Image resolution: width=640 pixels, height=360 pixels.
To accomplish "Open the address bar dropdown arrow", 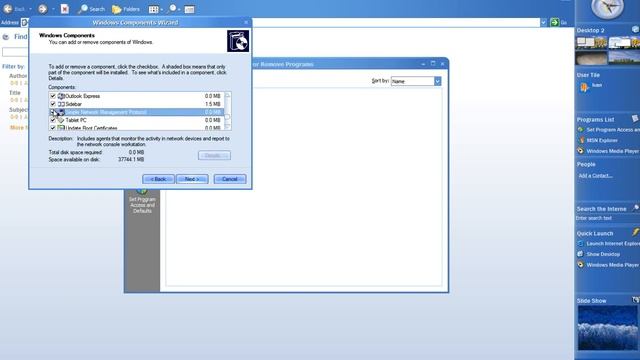I will [544, 22].
